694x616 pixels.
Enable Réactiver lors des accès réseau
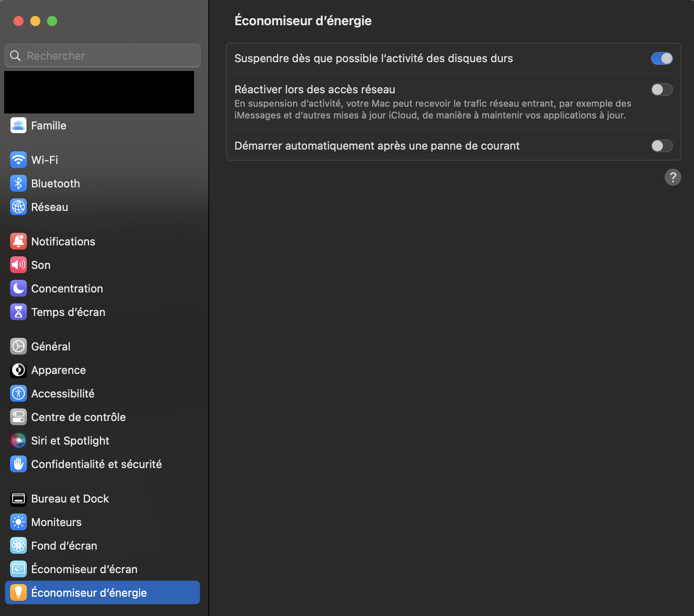662,90
